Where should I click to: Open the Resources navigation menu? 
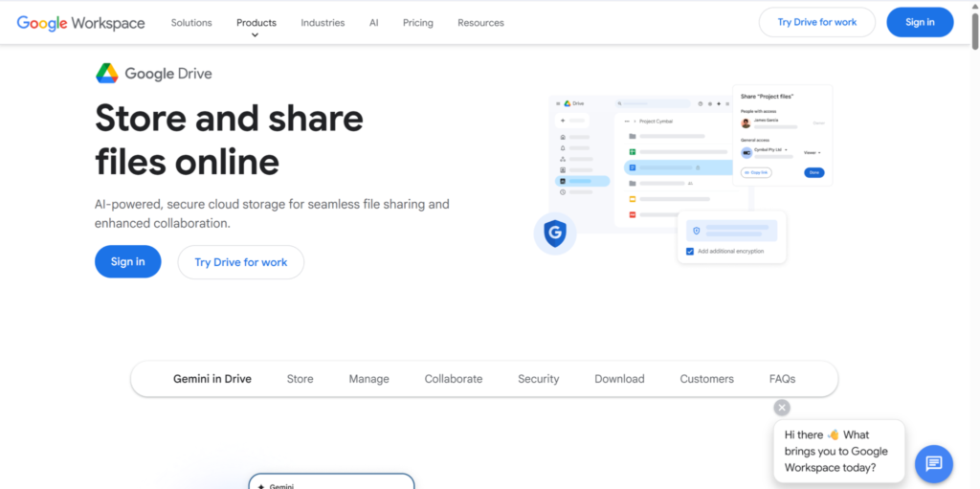(x=480, y=23)
